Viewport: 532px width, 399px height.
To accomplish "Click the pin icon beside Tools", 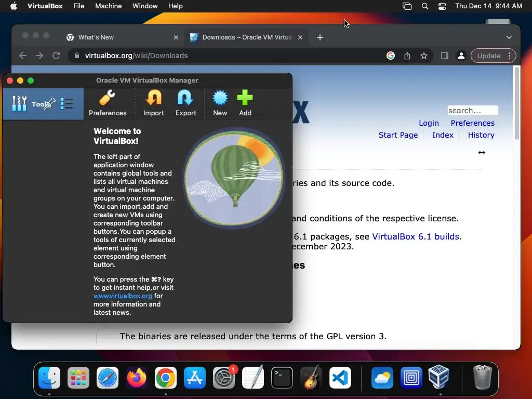I will (50, 103).
